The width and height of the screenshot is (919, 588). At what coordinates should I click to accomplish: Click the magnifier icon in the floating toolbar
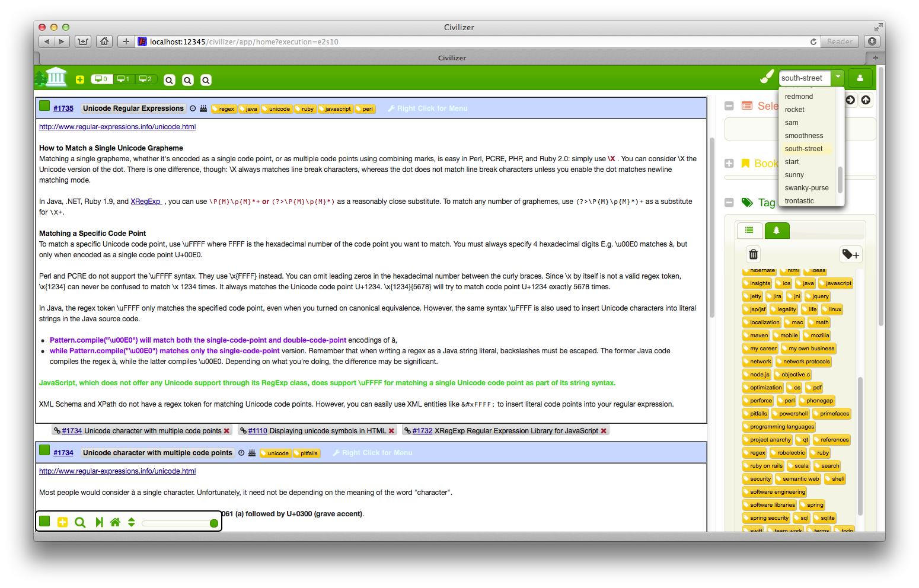(x=80, y=522)
